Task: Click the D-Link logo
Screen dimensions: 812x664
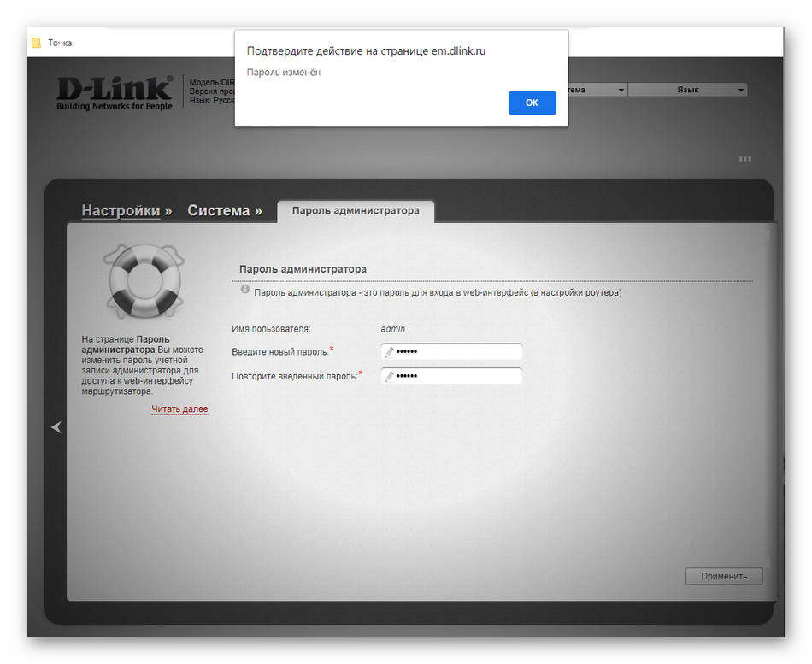Action: click(x=115, y=92)
